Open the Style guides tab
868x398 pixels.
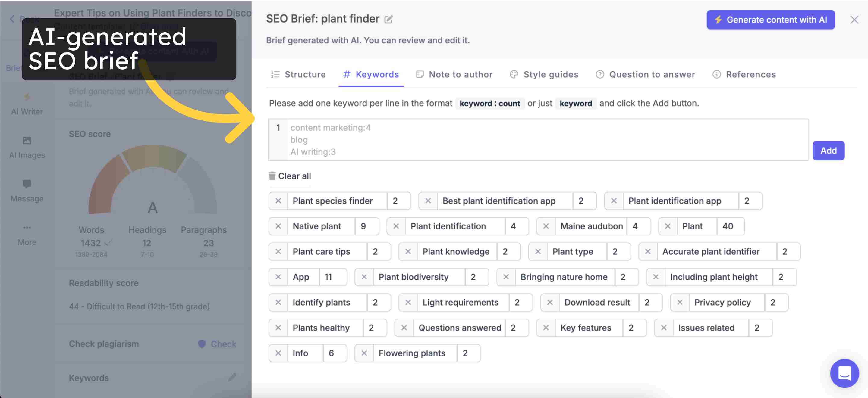coord(544,74)
